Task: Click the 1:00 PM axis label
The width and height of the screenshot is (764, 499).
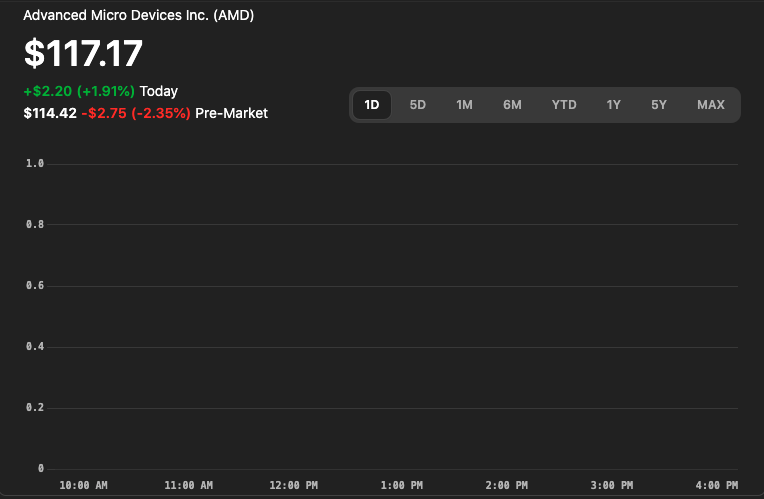Action: [x=401, y=485]
